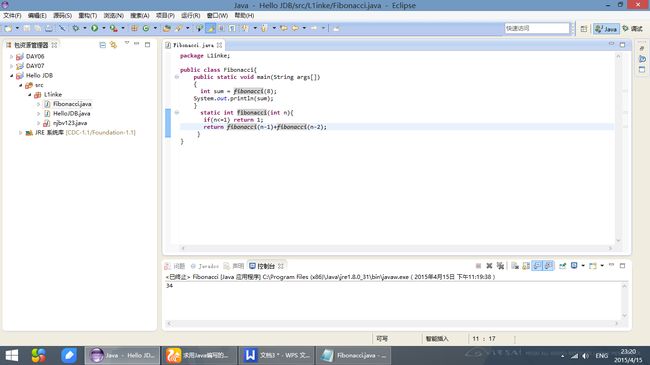Click the green Run button in toolbar

(95, 28)
